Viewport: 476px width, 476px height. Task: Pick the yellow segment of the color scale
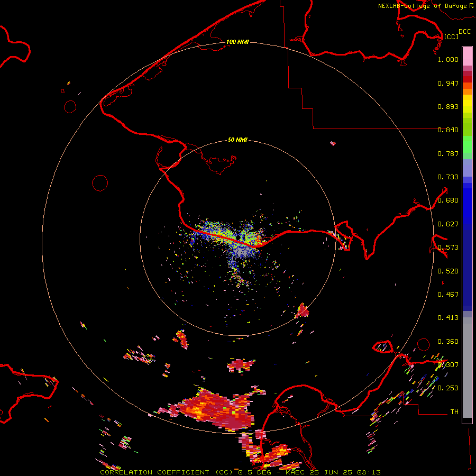point(467,104)
